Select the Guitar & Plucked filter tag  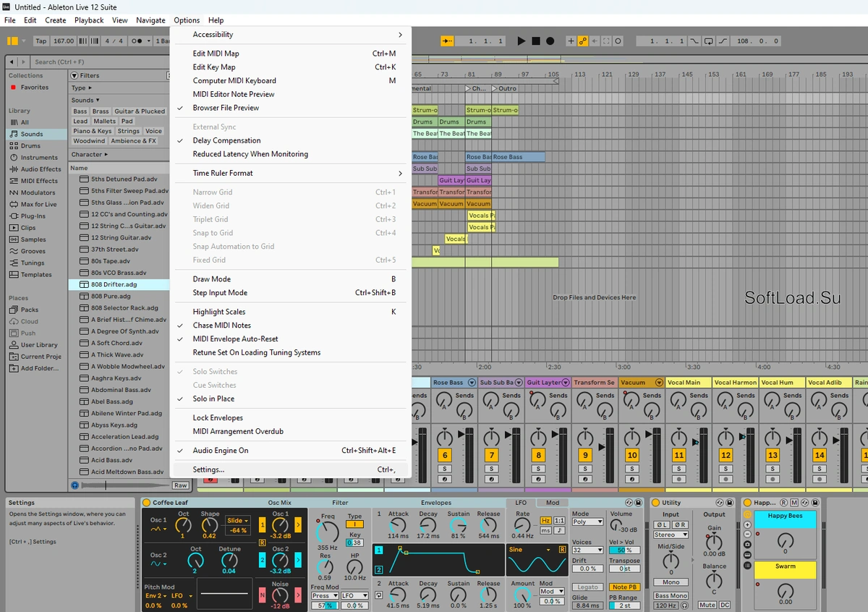click(140, 111)
